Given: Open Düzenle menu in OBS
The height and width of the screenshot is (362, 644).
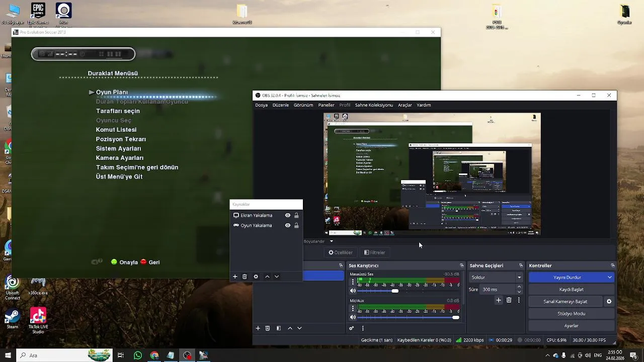Looking at the screenshot, I should (x=281, y=105).
